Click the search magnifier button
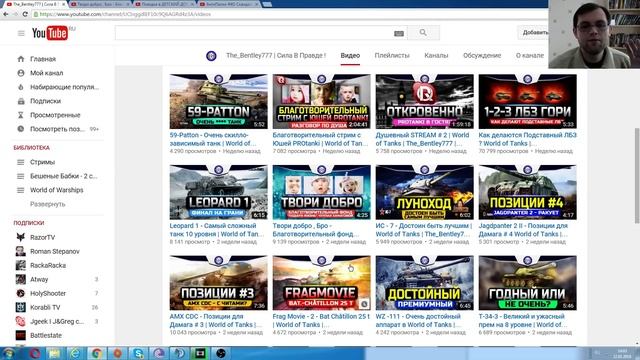Screen dimensions: 640x360 tap(423, 33)
